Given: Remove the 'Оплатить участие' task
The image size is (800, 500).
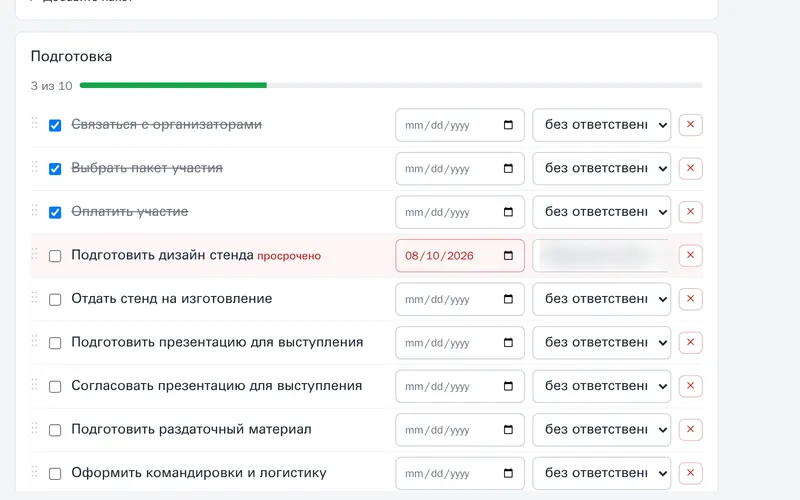Looking at the screenshot, I should point(690,212).
